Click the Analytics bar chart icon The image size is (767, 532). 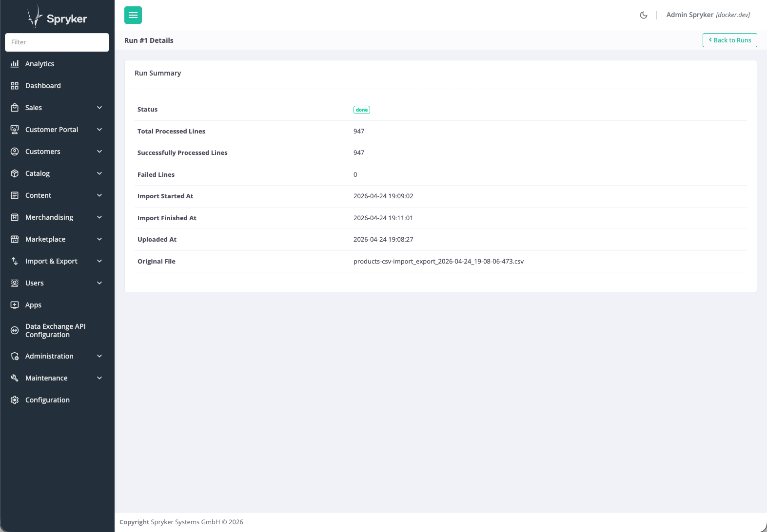pyautogui.click(x=15, y=64)
